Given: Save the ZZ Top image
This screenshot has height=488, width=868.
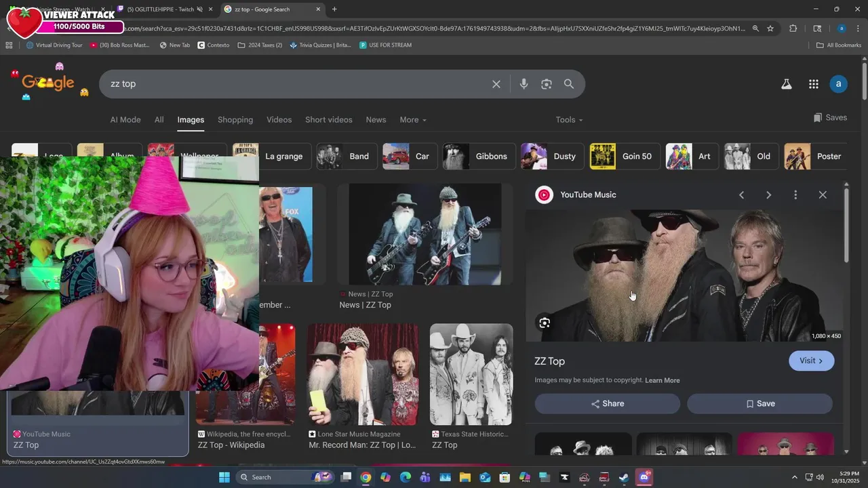Looking at the screenshot, I should pos(759,403).
